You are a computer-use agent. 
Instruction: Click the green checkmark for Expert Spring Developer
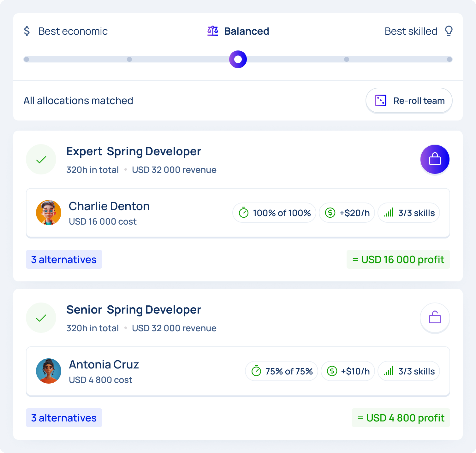41,159
